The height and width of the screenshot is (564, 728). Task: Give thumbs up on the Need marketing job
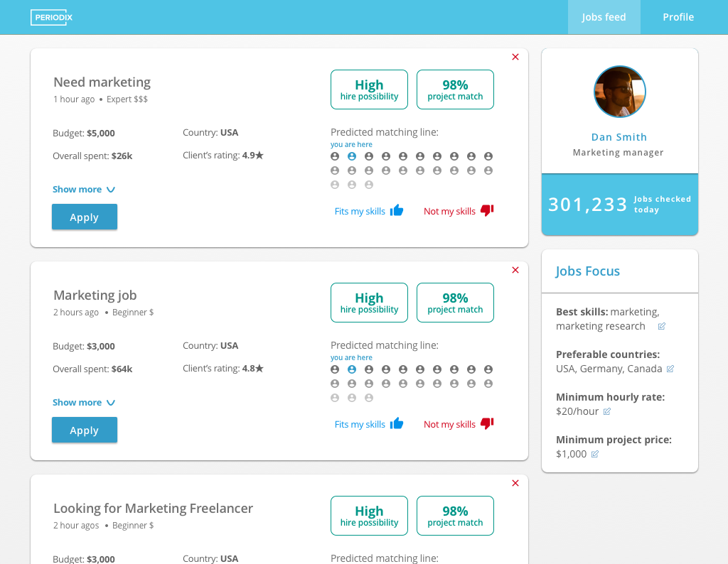(x=397, y=210)
